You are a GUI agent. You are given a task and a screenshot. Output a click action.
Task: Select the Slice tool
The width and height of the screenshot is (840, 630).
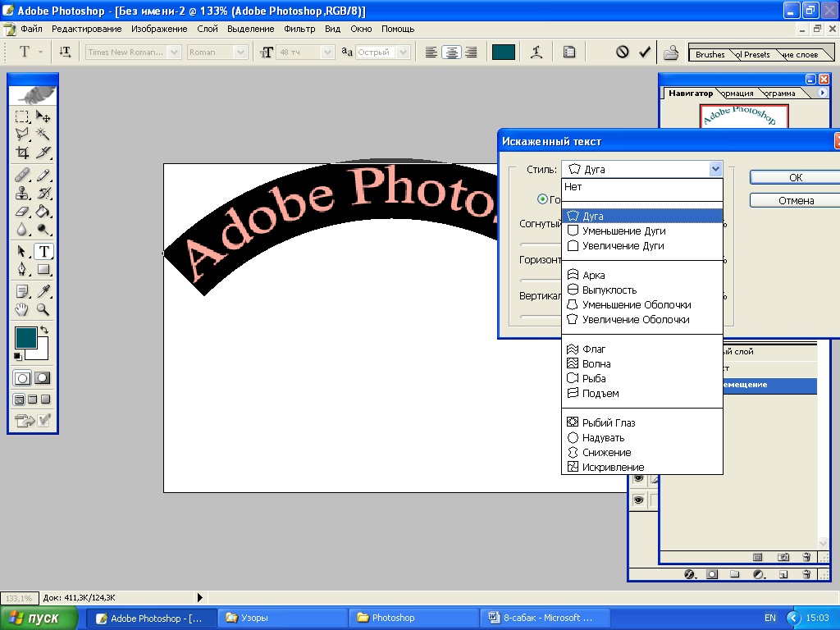[x=43, y=153]
